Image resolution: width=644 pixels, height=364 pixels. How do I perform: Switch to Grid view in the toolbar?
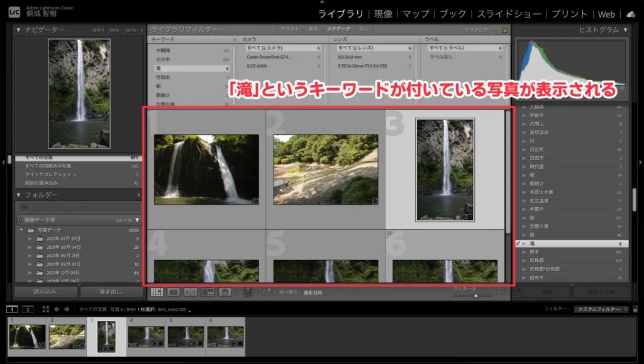(x=157, y=292)
